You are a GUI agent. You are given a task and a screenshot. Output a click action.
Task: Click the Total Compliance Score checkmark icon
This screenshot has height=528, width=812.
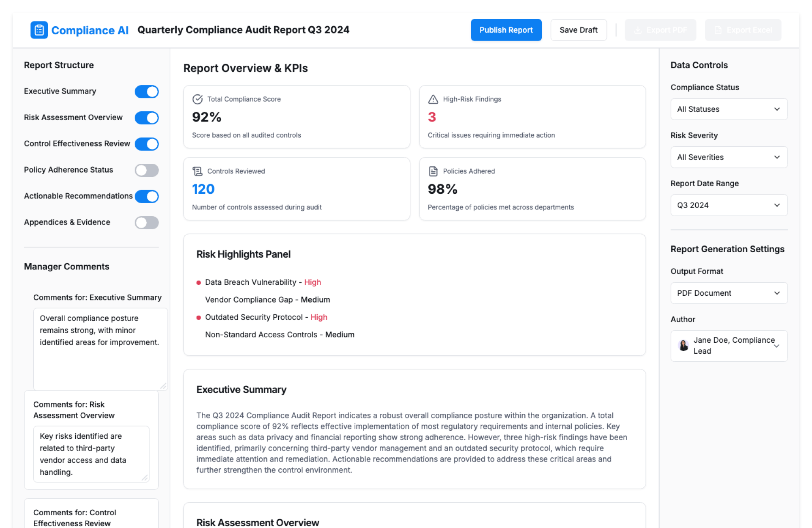click(198, 99)
